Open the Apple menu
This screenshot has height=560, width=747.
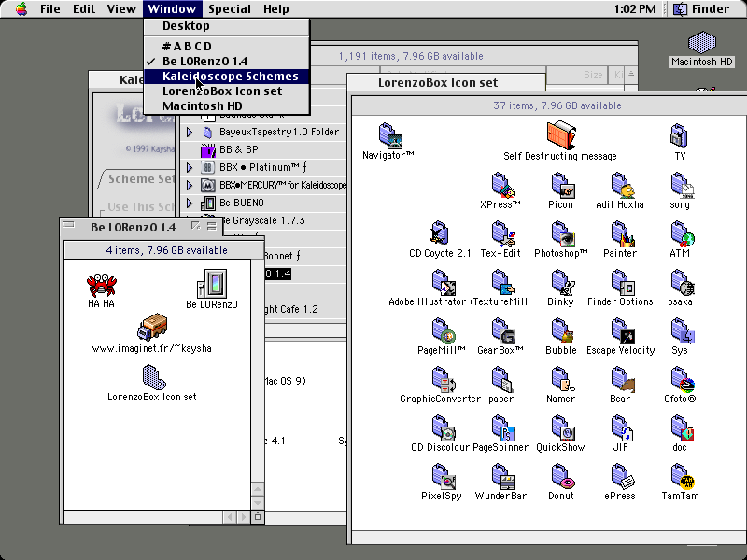21,9
